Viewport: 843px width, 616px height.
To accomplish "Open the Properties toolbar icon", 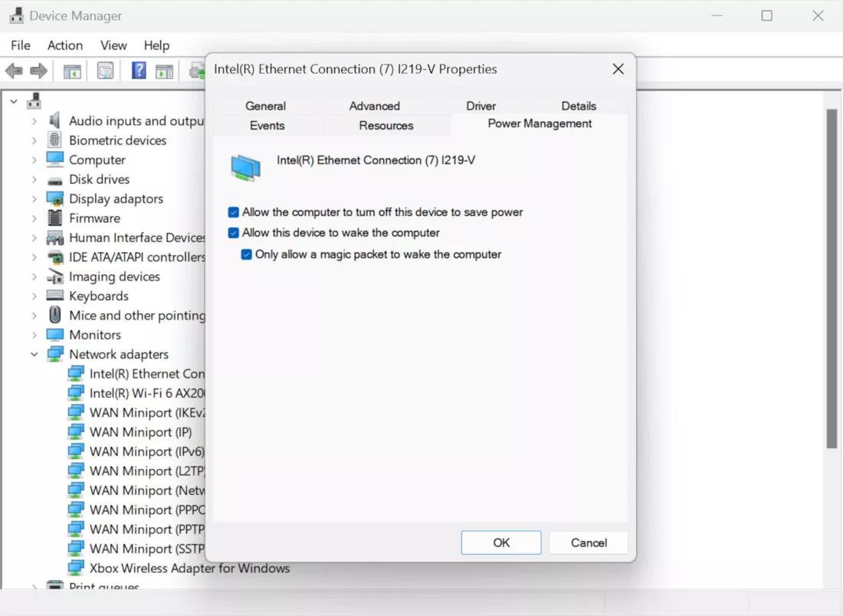I will (x=106, y=71).
